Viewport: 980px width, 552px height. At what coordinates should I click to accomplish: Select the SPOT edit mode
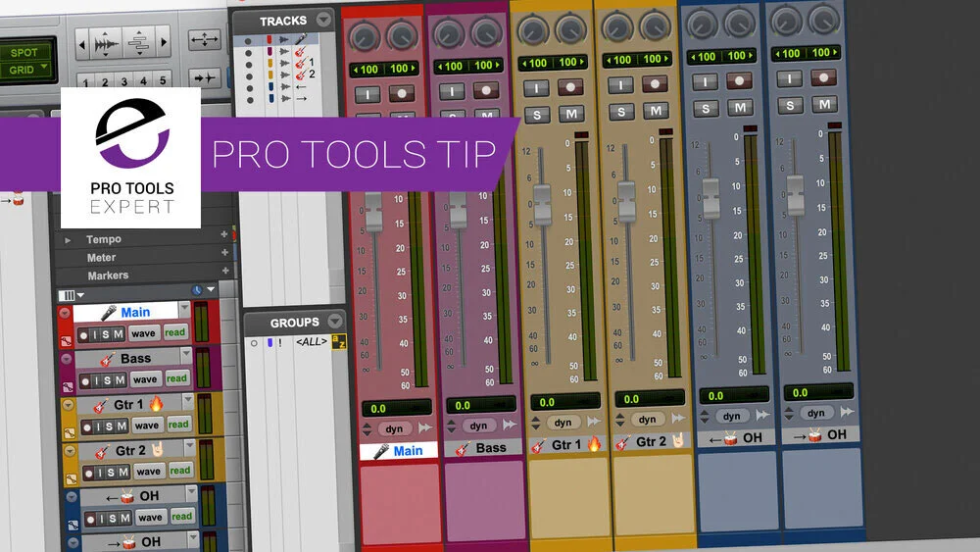(x=24, y=53)
